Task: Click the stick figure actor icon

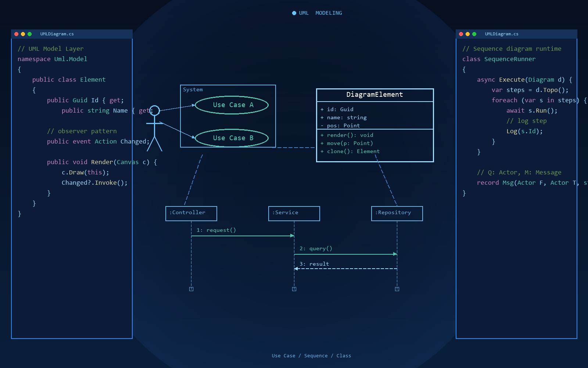Action: click(154, 128)
